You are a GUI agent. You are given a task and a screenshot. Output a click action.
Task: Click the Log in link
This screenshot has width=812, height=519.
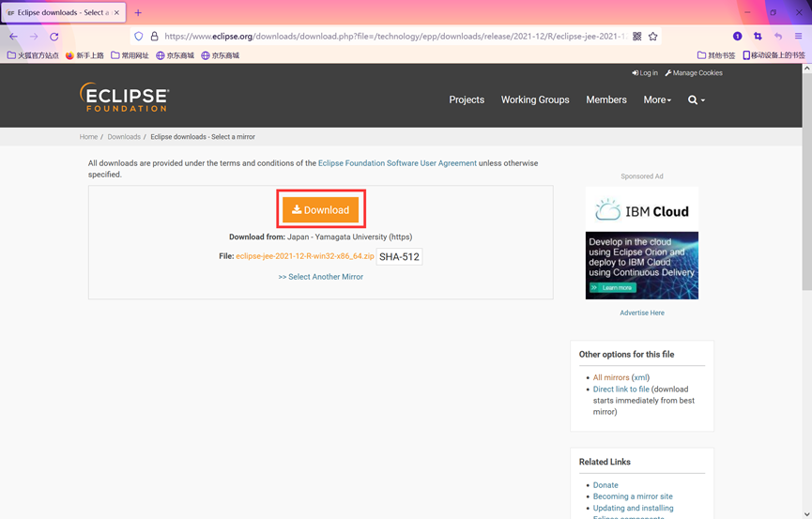(x=645, y=73)
